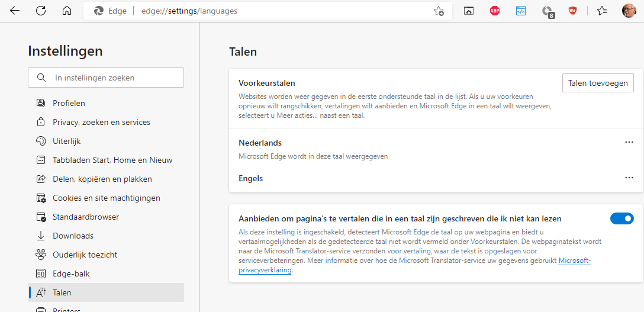Click the Uiterlijk palette icon
This screenshot has width=644, height=312.
41,141
